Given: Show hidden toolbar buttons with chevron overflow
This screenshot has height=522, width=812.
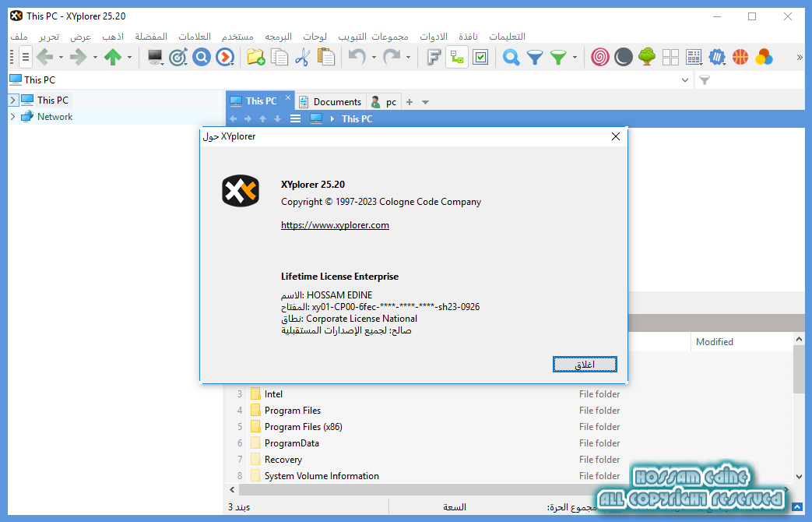Looking at the screenshot, I should point(799,58).
